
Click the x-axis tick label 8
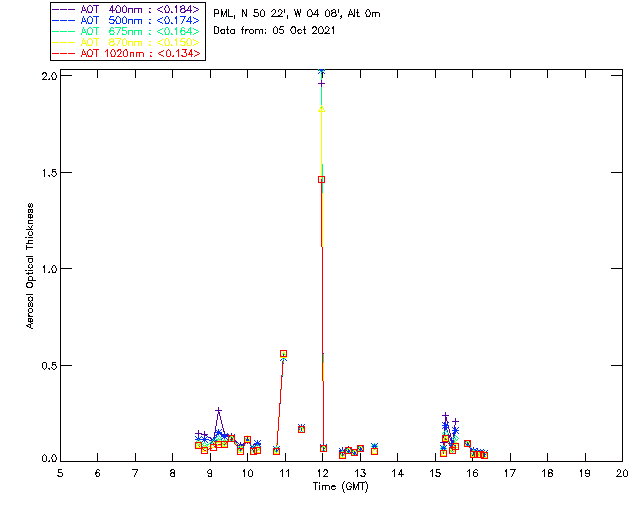[x=173, y=473]
